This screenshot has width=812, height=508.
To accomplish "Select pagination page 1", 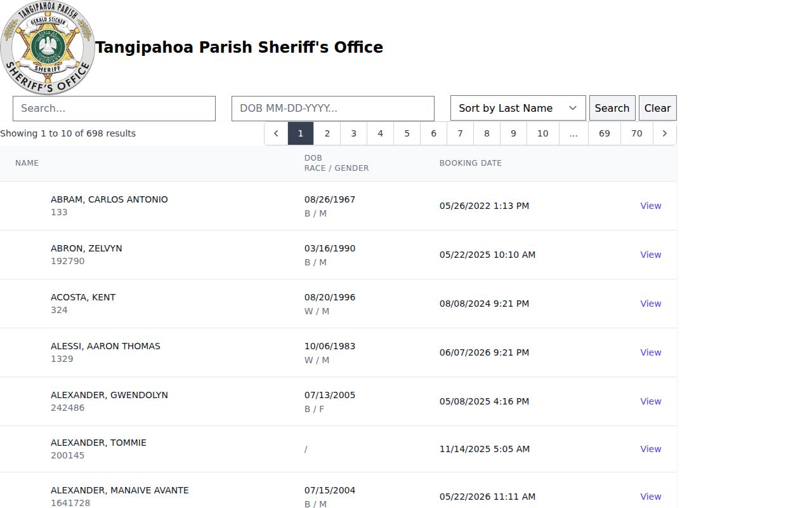I will point(301,133).
